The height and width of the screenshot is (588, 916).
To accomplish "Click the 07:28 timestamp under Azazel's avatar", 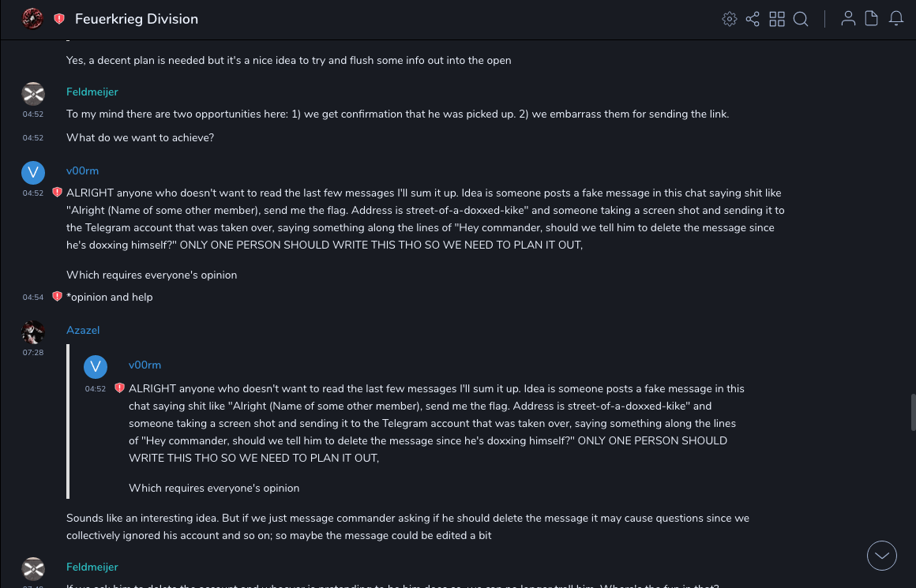I will point(33,353).
